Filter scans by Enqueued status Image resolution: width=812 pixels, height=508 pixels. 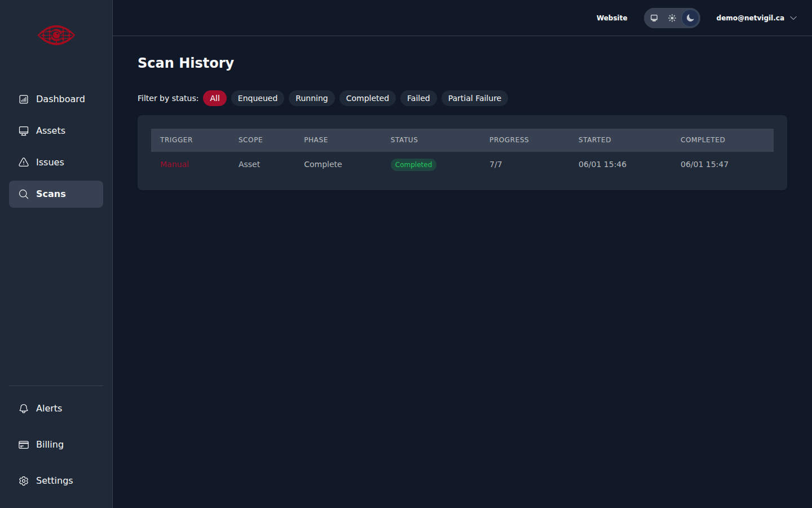pyautogui.click(x=258, y=98)
